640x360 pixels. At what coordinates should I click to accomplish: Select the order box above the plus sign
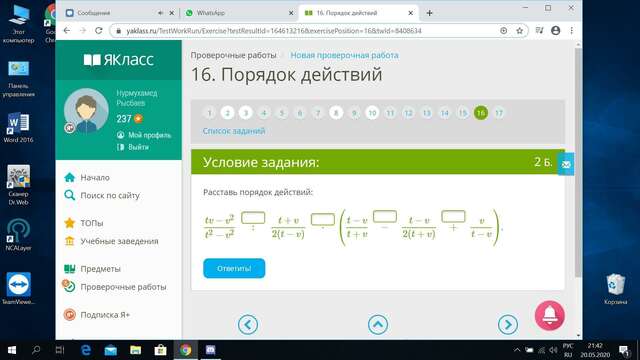453,216
